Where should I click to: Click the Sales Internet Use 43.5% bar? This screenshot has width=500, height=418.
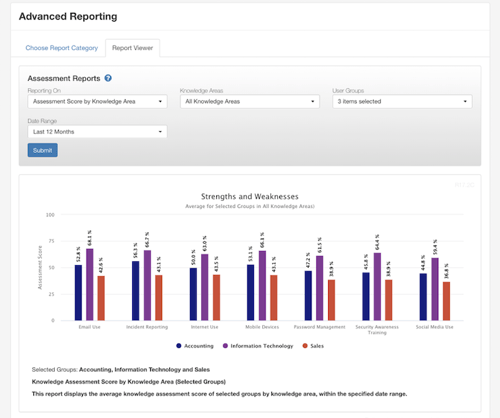click(x=216, y=297)
